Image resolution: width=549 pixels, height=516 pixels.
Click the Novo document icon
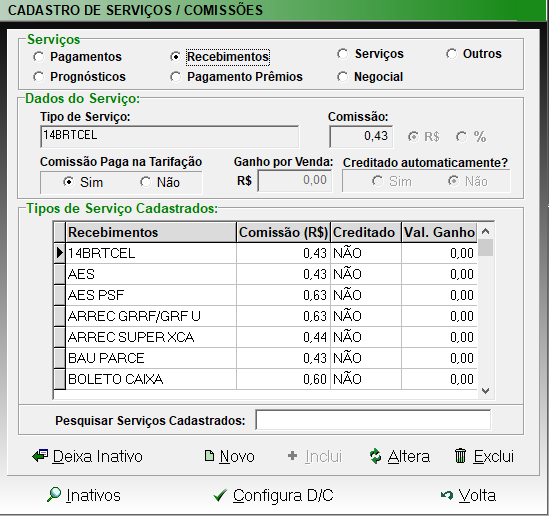click(x=209, y=456)
